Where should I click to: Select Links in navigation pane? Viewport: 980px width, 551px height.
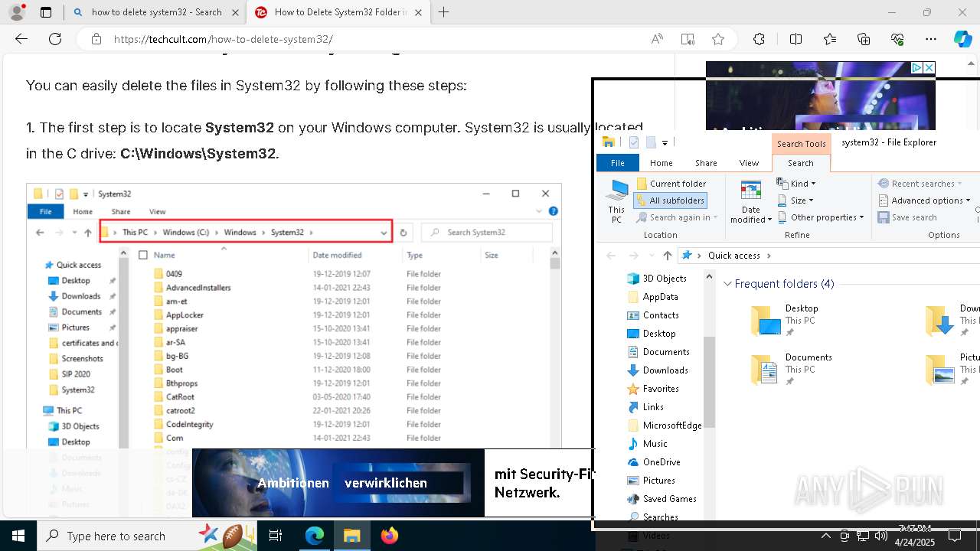coord(653,407)
